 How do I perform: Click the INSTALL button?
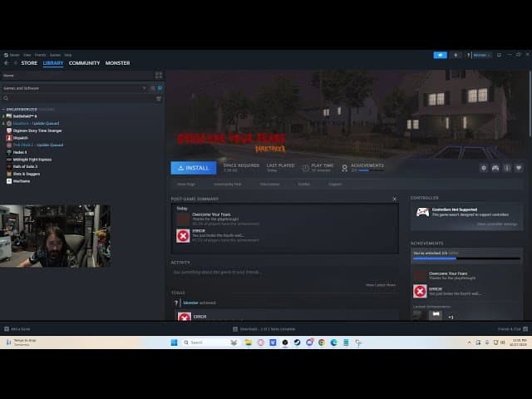click(x=194, y=168)
